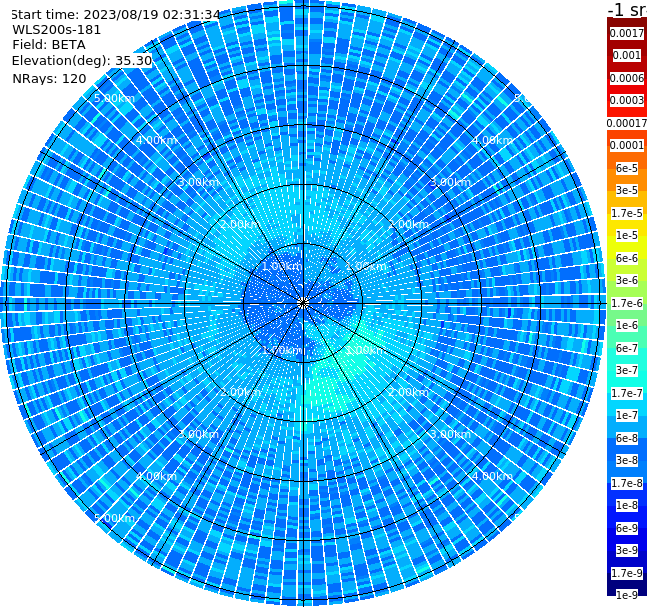Viewport: 647px width, 607px height.
Task: Click the 1.7e-6 colorbar label
Action: (x=627, y=303)
